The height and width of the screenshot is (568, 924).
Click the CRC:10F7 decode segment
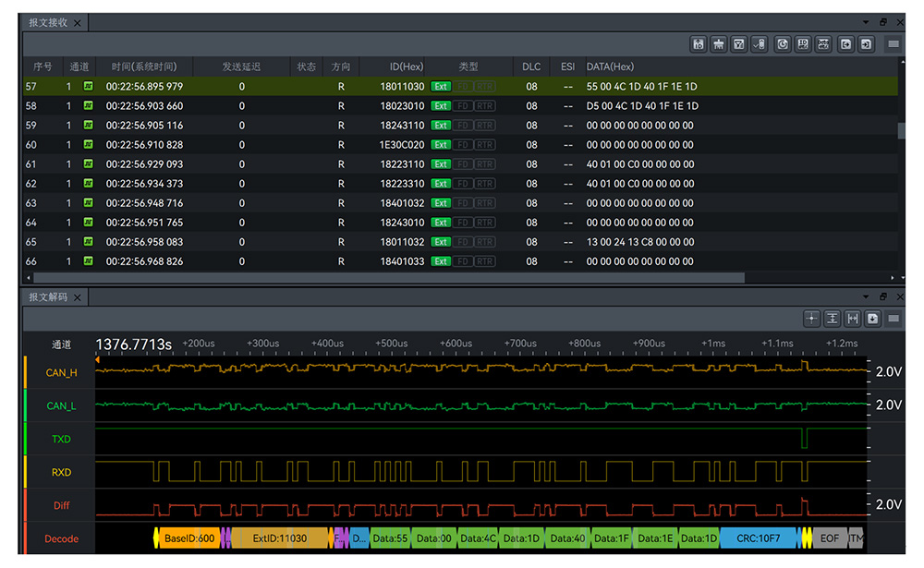tap(758, 538)
